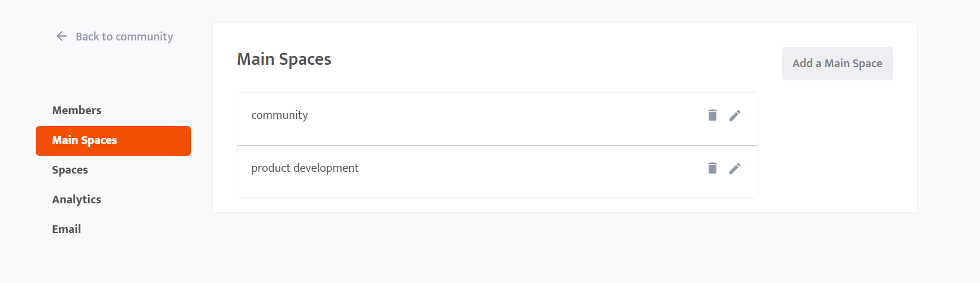Select the community space name
Screen dimensions: 980x283
tap(280, 115)
